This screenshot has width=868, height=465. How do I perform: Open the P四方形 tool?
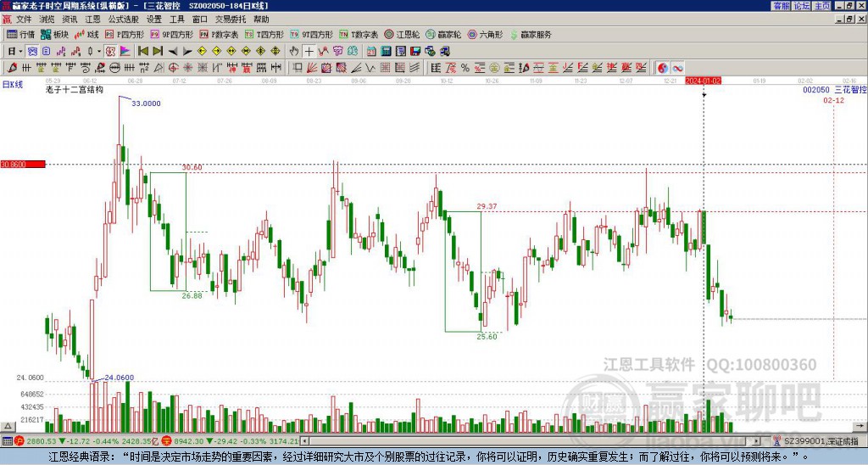pos(125,34)
